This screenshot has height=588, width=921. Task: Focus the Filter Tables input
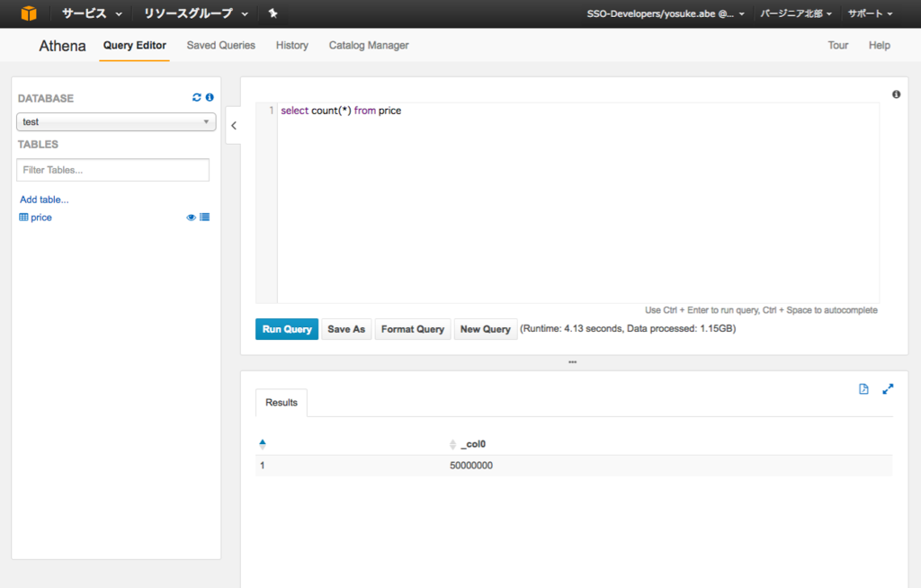pos(112,170)
